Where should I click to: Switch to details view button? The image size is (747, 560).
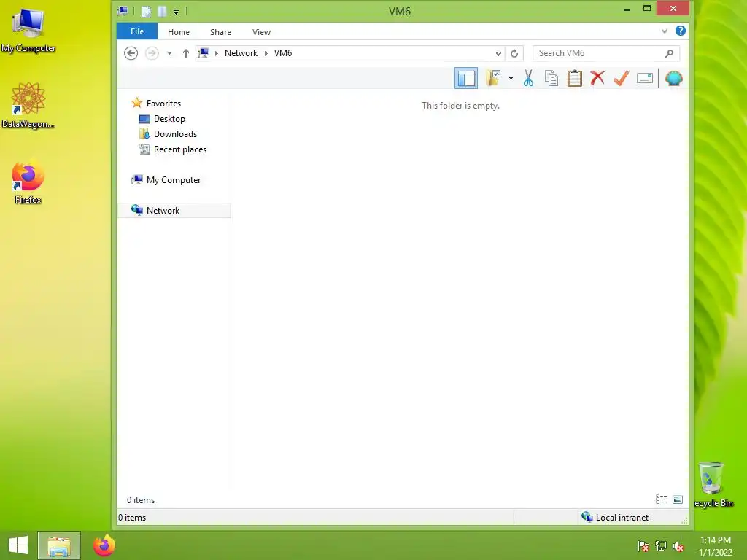click(661, 499)
